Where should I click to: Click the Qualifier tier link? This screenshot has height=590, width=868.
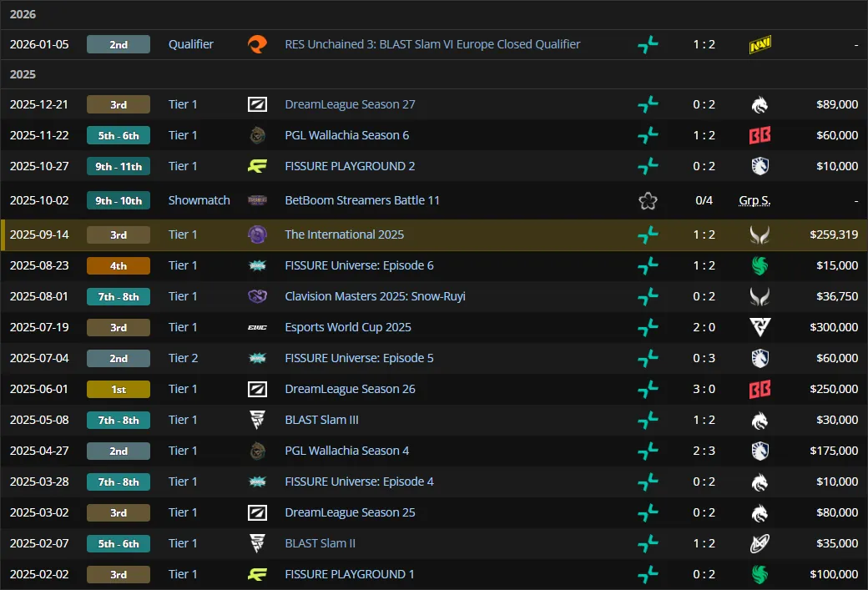[x=191, y=44]
